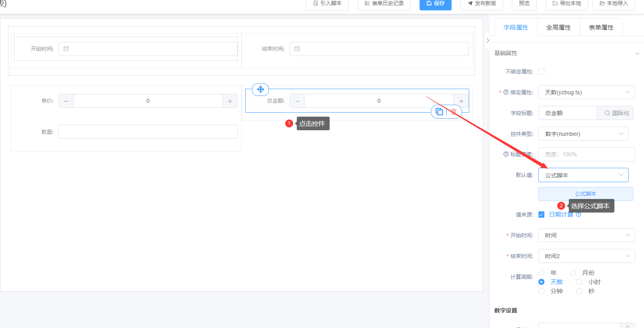Viewport: 644px width, 328px height.
Task: Collapse the 基础属性 section
Action: (x=637, y=54)
